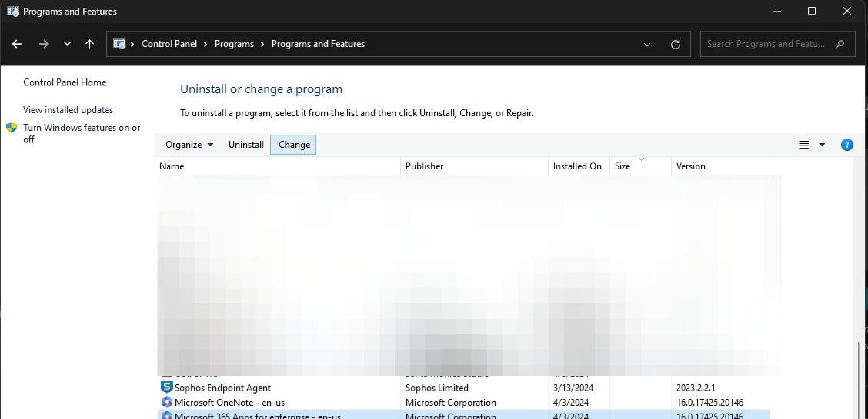Minimize the Programs and Features window
The width and height of the screenshot is (868, 419).
[x=777, y=11]
